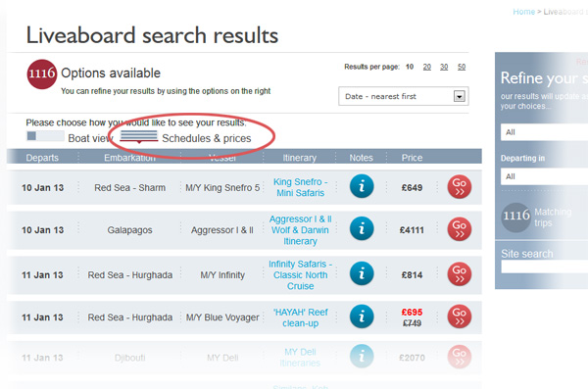Open info notes for M/Y King Snefro 5
This screenshot has width=588, height=389.
point(362,186)
